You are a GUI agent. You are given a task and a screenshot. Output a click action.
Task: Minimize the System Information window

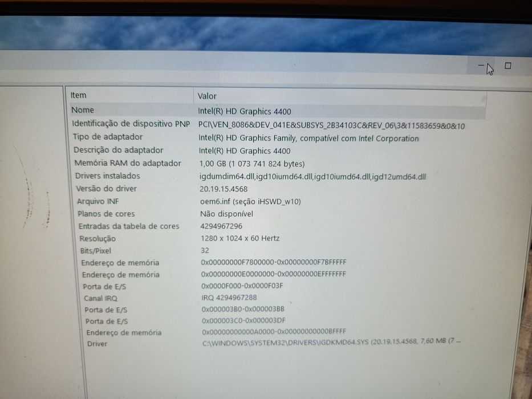tap(481, 65)
